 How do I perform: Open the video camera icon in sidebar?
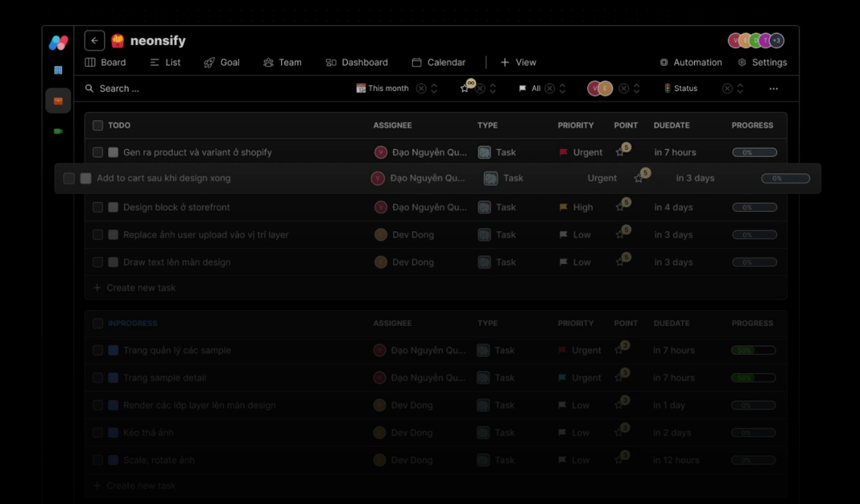click(x=58, y=131)
